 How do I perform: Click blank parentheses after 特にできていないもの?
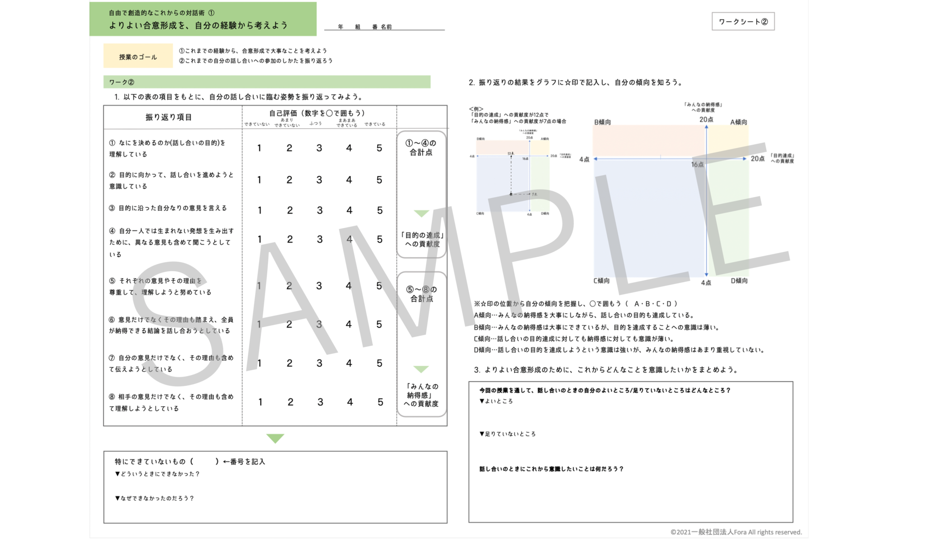tap(204, 461)
